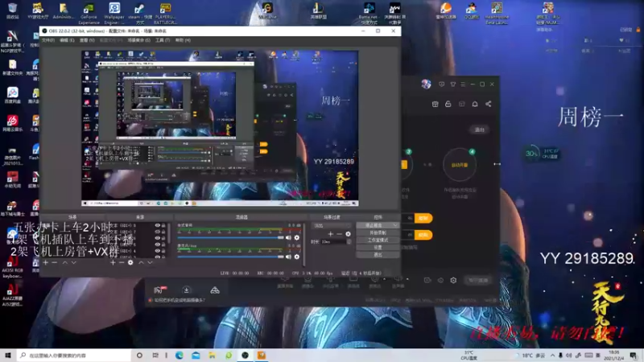The width and height of the screenshot is (644, 362).
Task: Toggle visibility eye of second source row
Action: (157, 232)
